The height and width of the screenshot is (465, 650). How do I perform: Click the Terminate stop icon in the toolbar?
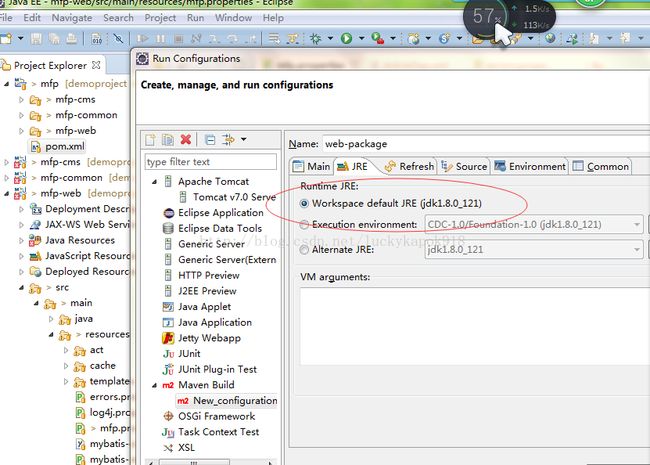click(x=179, y=39)
